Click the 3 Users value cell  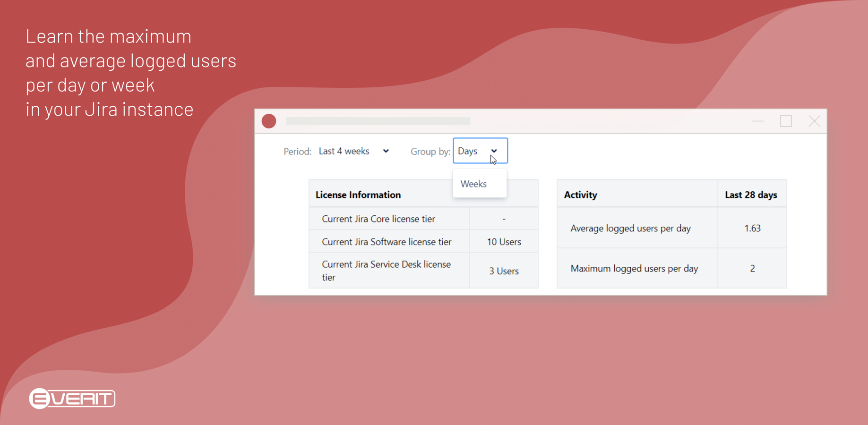tap(504, 271)
